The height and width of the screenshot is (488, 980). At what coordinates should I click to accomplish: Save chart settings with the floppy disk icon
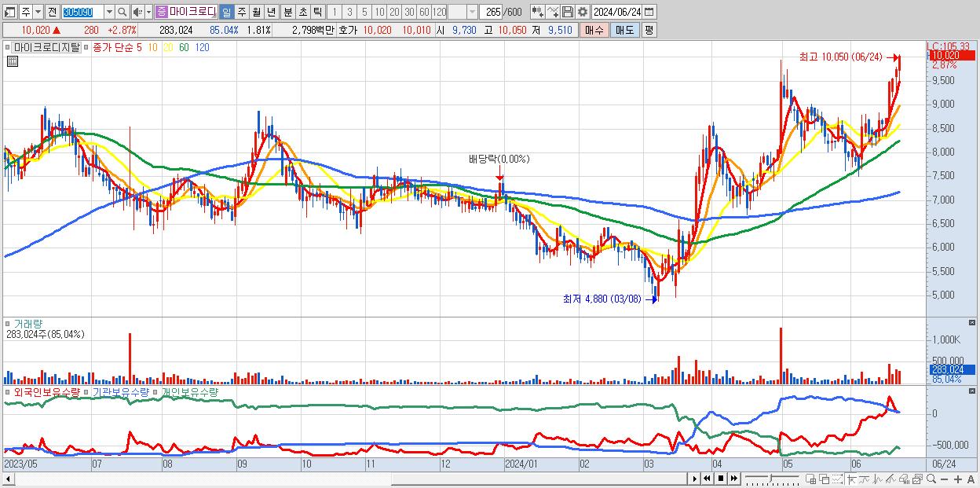click(567, 12)
